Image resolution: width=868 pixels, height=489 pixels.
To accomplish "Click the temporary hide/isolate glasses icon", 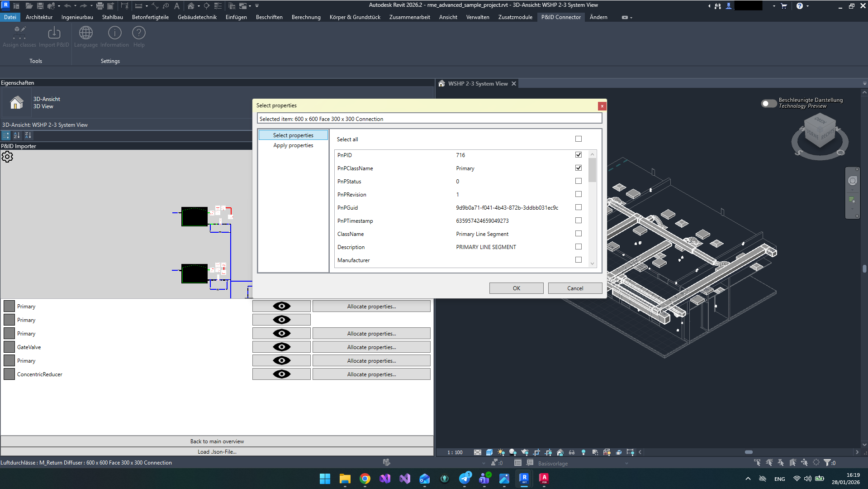I will tap(571, 452).
